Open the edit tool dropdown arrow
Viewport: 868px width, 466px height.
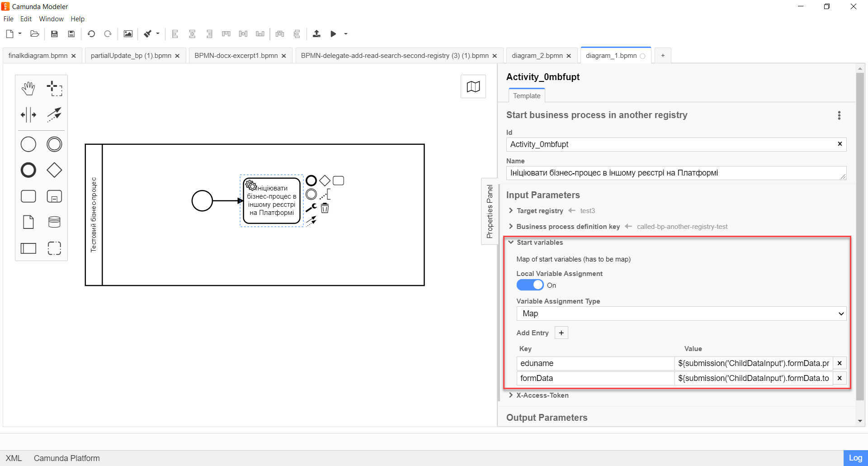coord(158,33)
